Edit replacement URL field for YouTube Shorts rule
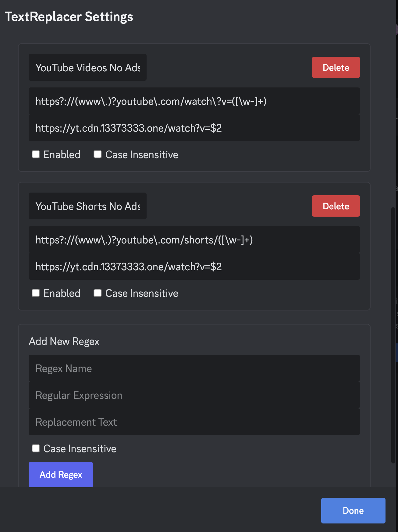Screen dimensions: 398x532 click(x=194, y=266)
